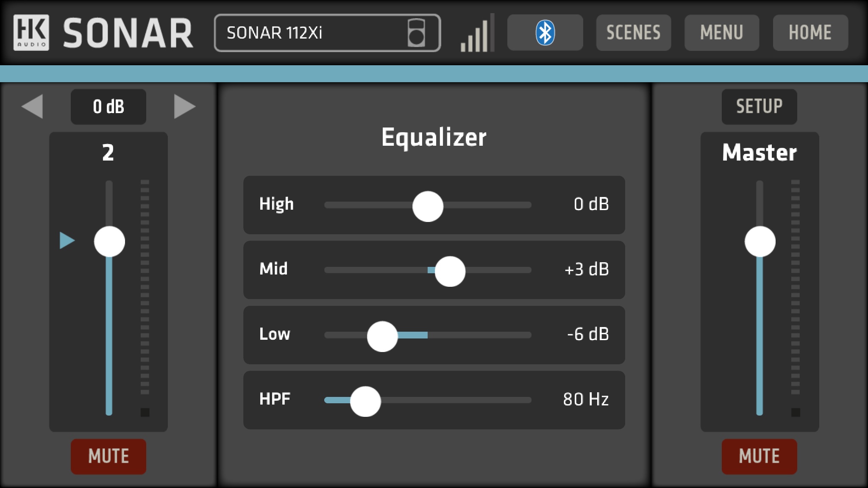Click the signal strength bars icon
Screen dimensions: 868x488
pyautogui.click(x=478, y=34)
